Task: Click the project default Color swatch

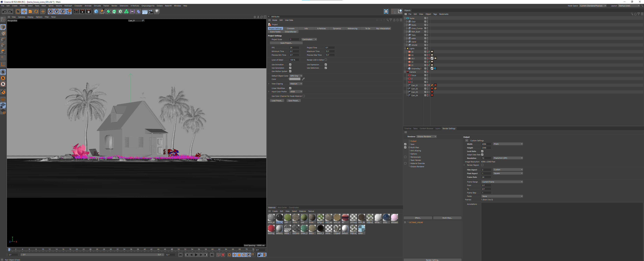Action: pos(295,79)
